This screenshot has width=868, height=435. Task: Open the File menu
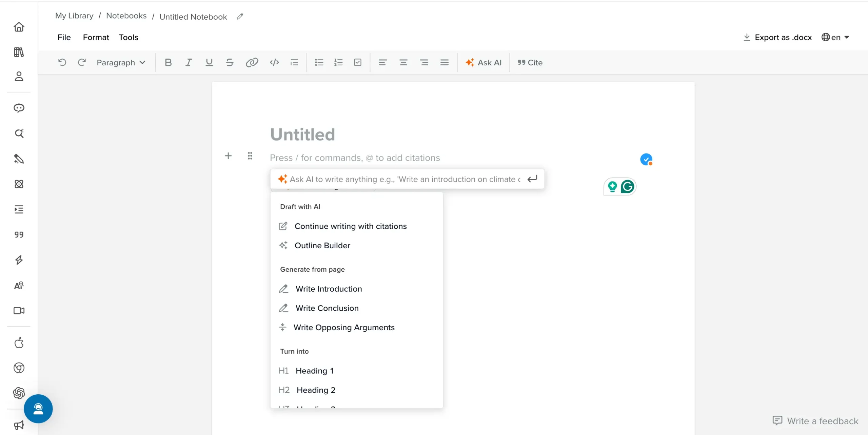(x=64, y=37)
